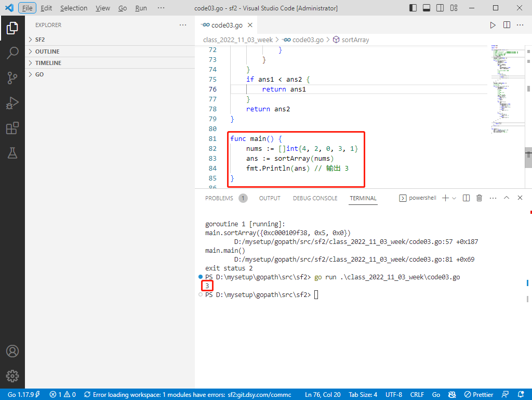Image resolution: width=532 pixels, height=400 pixels.
Task: Open the Extensions view
Action: coord(12,128)
